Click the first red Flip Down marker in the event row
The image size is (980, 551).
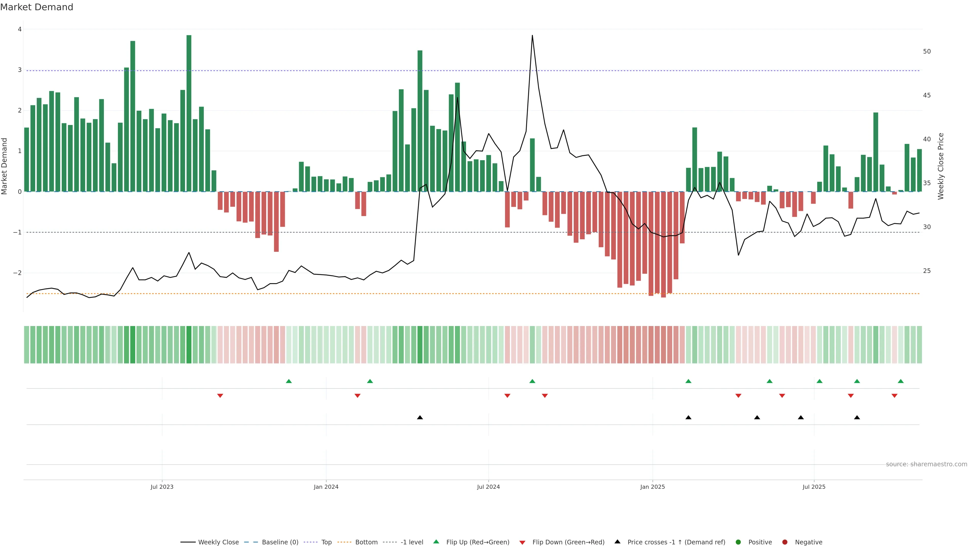point(220,396)
